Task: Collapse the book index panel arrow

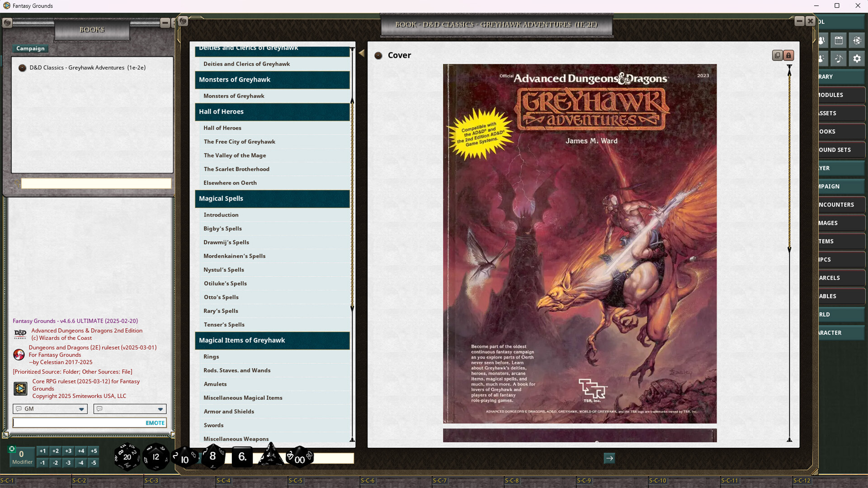Action: pyautogui.click(x=362, y=53)
